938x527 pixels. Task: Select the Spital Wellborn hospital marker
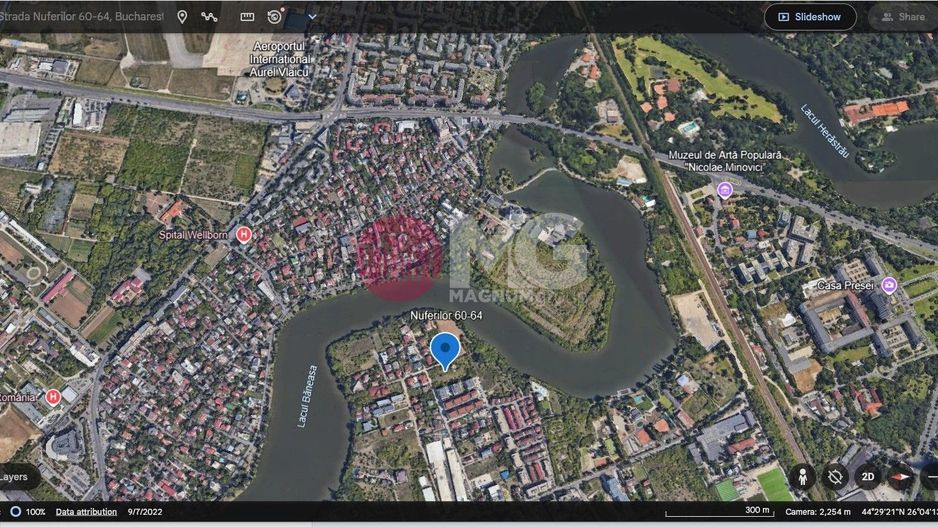pos(244,235)
